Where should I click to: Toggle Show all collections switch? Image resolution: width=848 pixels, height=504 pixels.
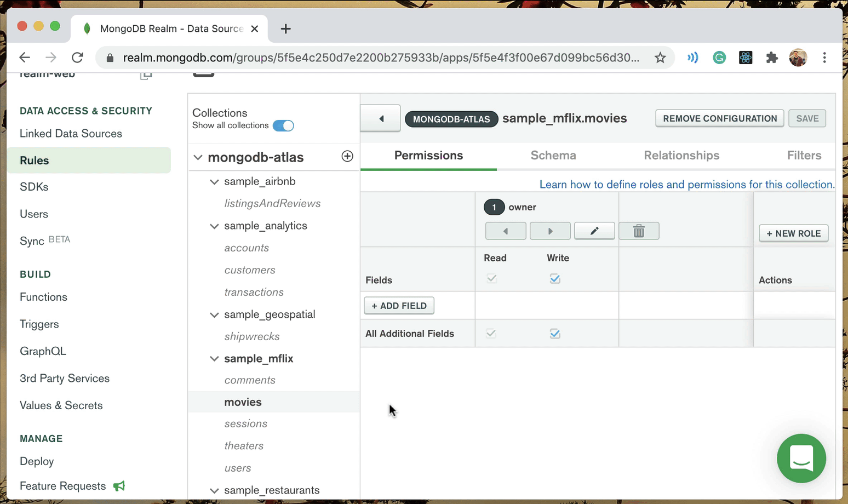pos(283,125)
